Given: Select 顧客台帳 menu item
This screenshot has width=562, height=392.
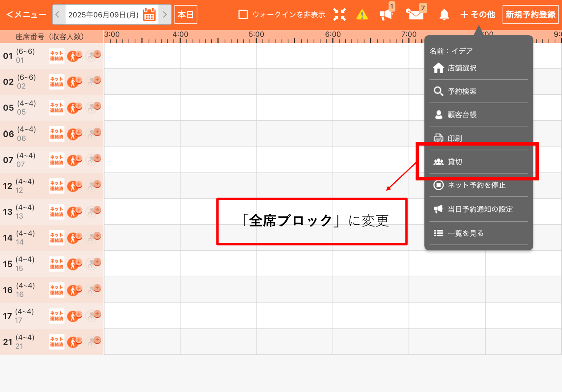Looking at the screenshot, I should (x=479, y=115).
